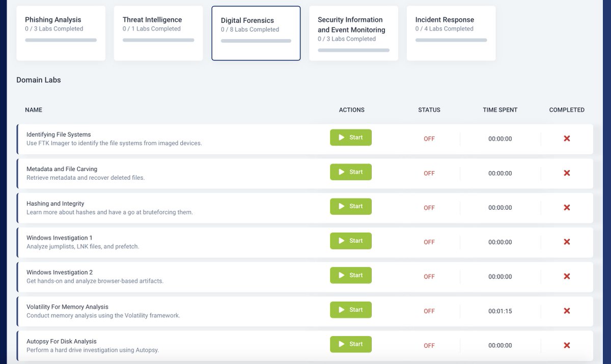Click the TIME SPENT column header
611x364 pixels.
click(500, 110)
